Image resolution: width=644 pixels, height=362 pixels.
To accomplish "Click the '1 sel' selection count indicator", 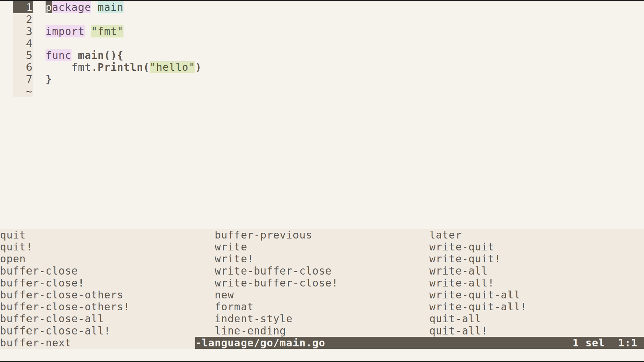I will click(x=588, y=343).
